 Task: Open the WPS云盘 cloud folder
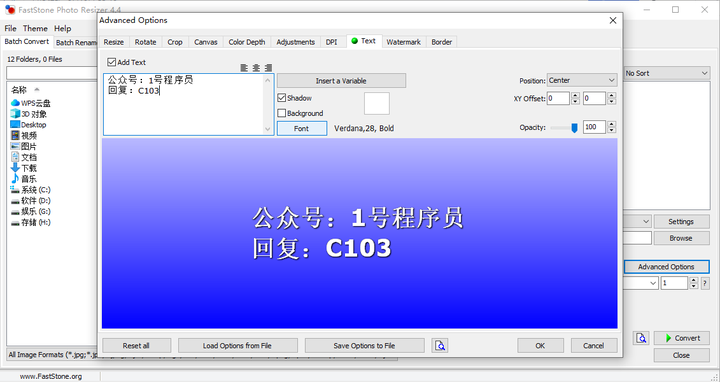30,103
